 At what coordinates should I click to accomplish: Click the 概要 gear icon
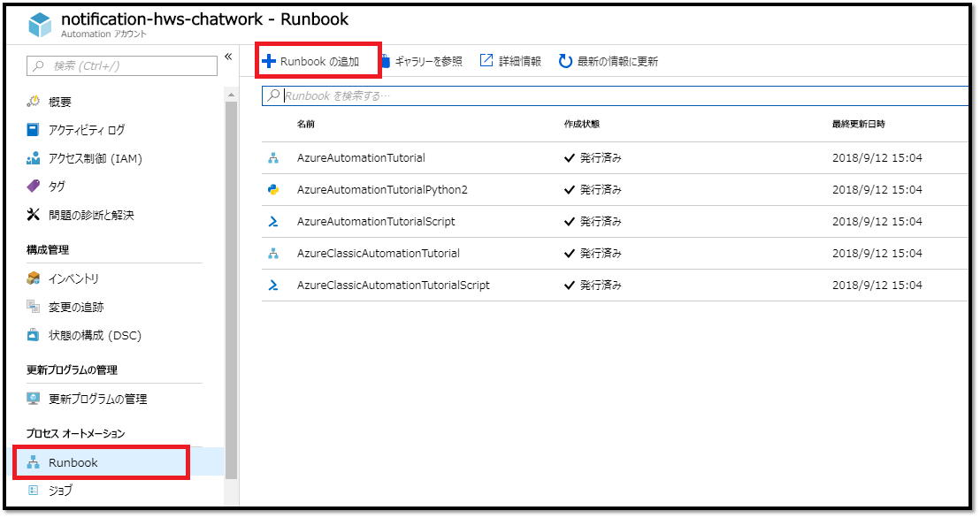click(x=33, y=102)
